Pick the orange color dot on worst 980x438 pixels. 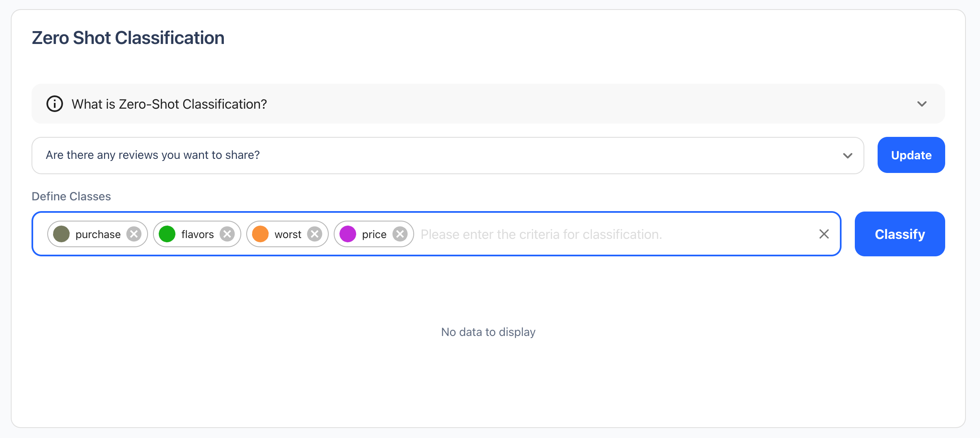pyautogui.click(x=260, y=234)
